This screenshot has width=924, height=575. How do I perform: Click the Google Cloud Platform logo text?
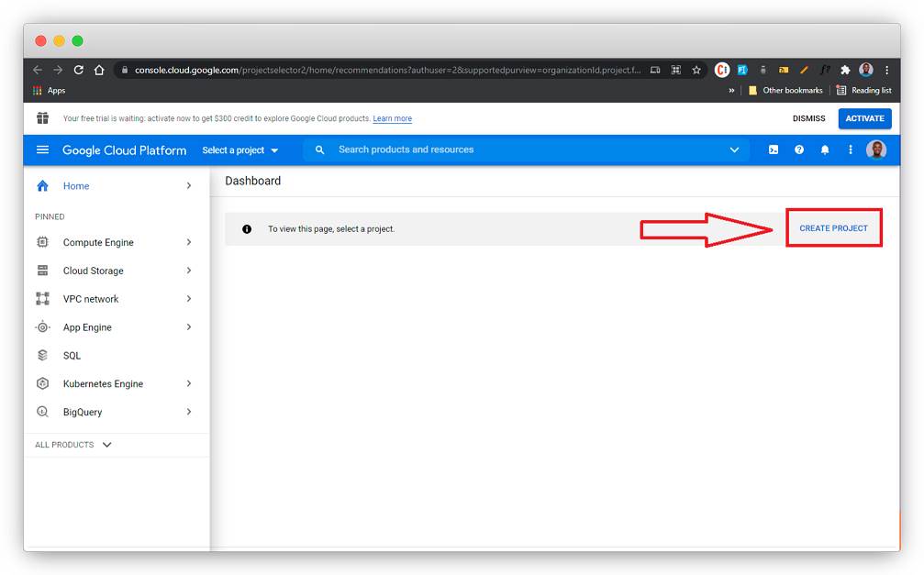tap(125, 150)
